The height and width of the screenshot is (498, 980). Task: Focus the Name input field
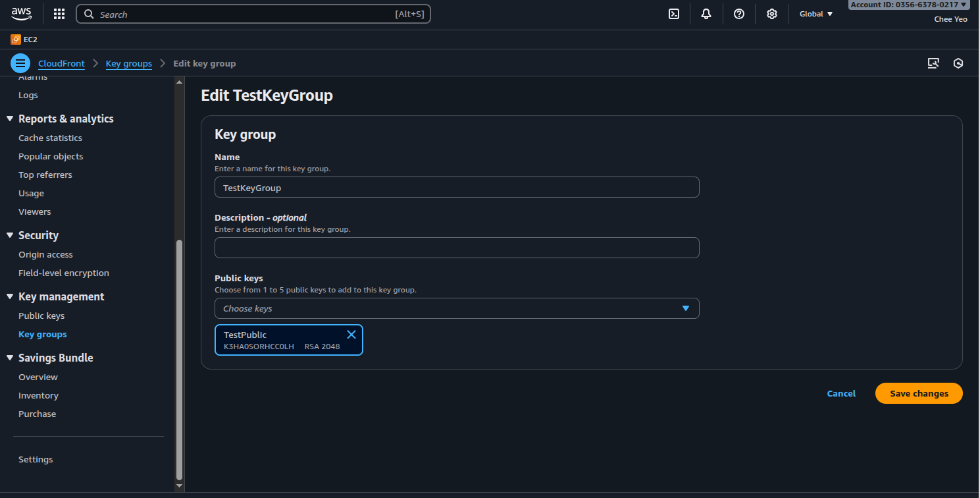[x=457, y=187]
